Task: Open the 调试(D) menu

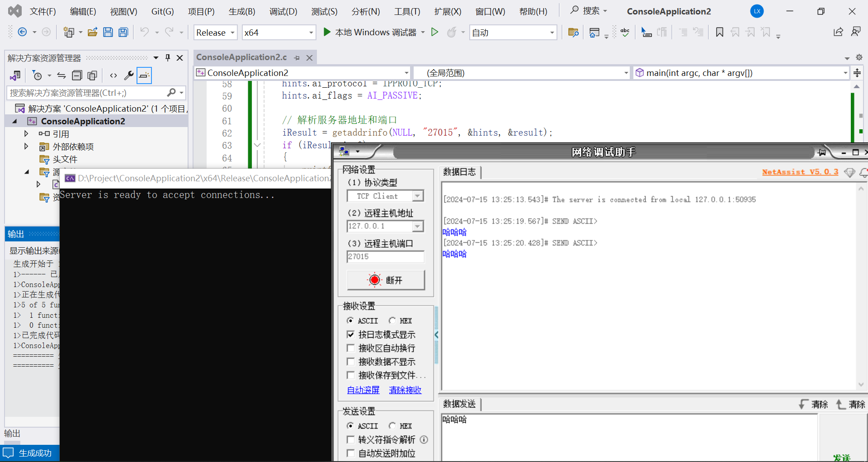Action: point(283,11)
